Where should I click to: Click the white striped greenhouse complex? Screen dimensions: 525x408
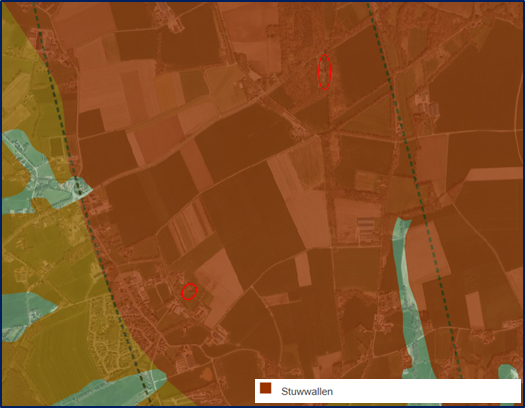pyautogui.click(x=367, y=229)
